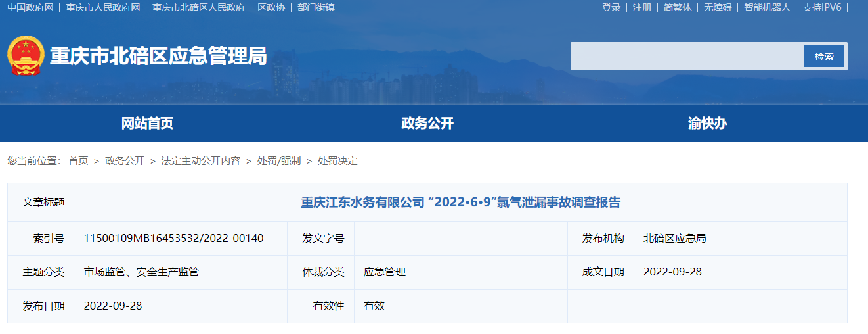Open the 区政协 link
Viewport: 868px width, 334px height.
click(x=271, y=7)
